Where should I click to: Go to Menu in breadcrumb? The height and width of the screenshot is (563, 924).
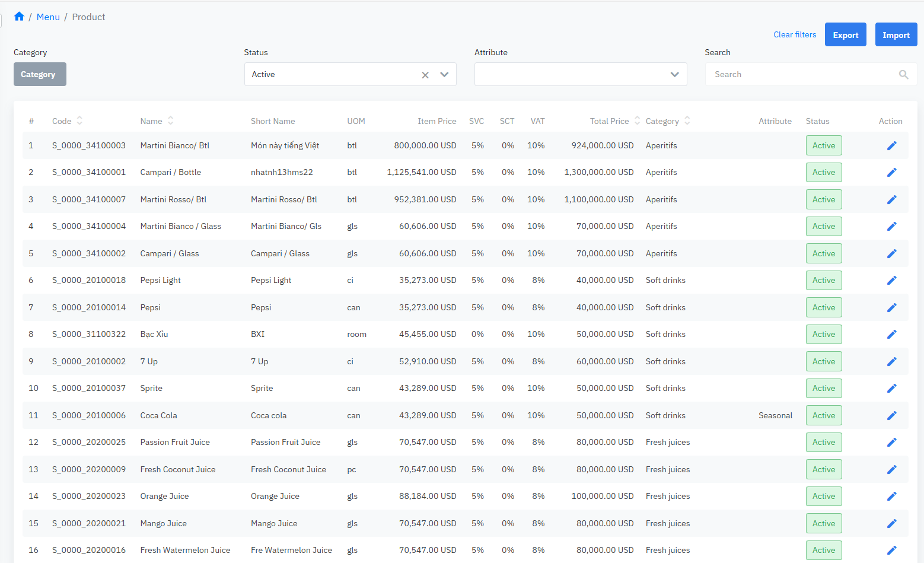(x=48, y=17)
